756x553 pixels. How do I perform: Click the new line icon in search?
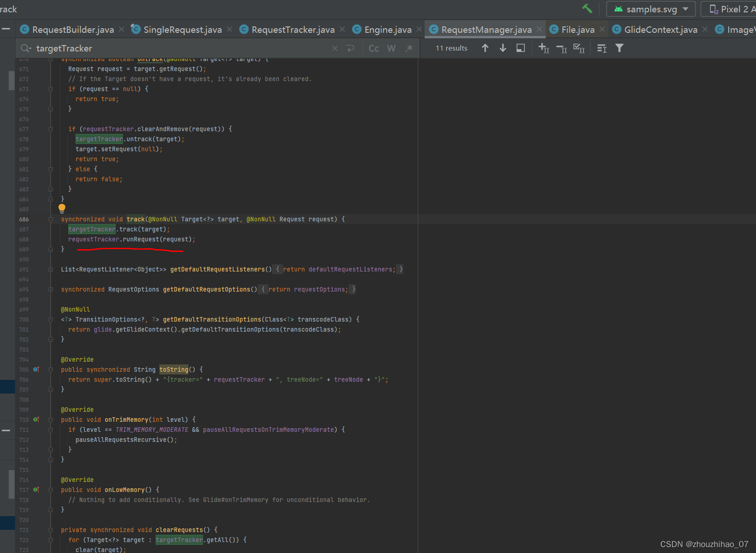pos(350,48)
